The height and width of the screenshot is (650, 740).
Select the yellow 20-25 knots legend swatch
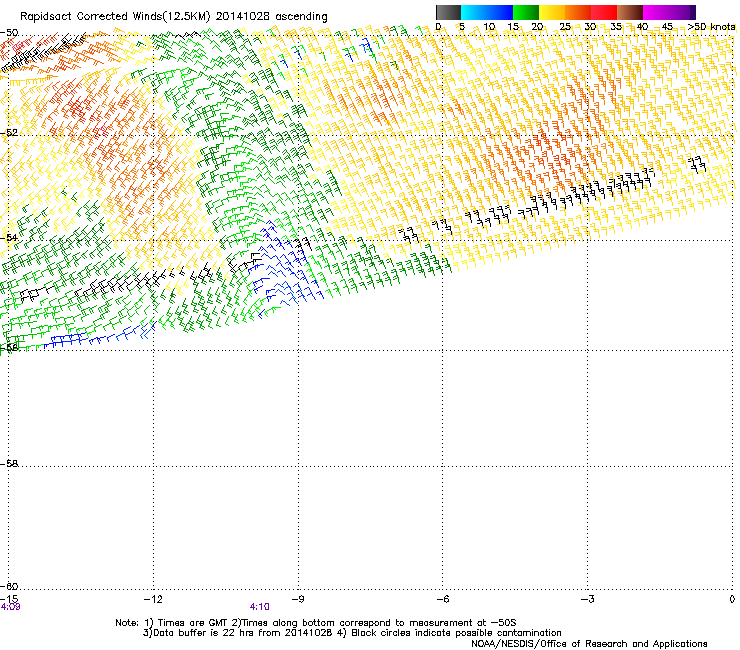click(552, 12)
